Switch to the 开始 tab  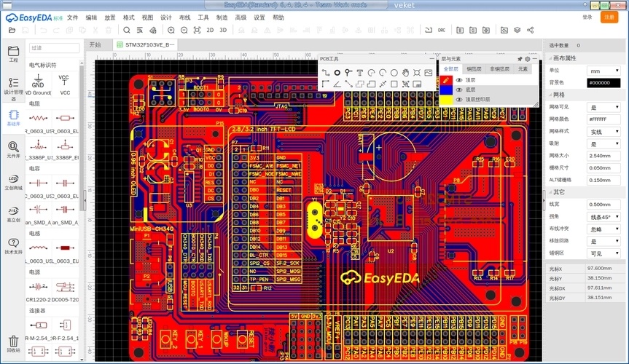95,44
